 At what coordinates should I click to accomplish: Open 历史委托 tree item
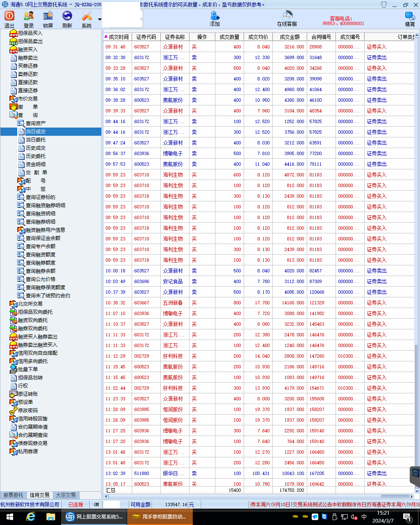coord(36,156)
